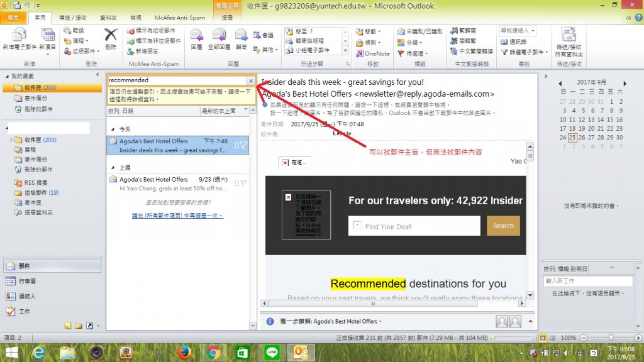644x362 pixels.
Task: Open the Help question mark icon
Action: [638, 17]
